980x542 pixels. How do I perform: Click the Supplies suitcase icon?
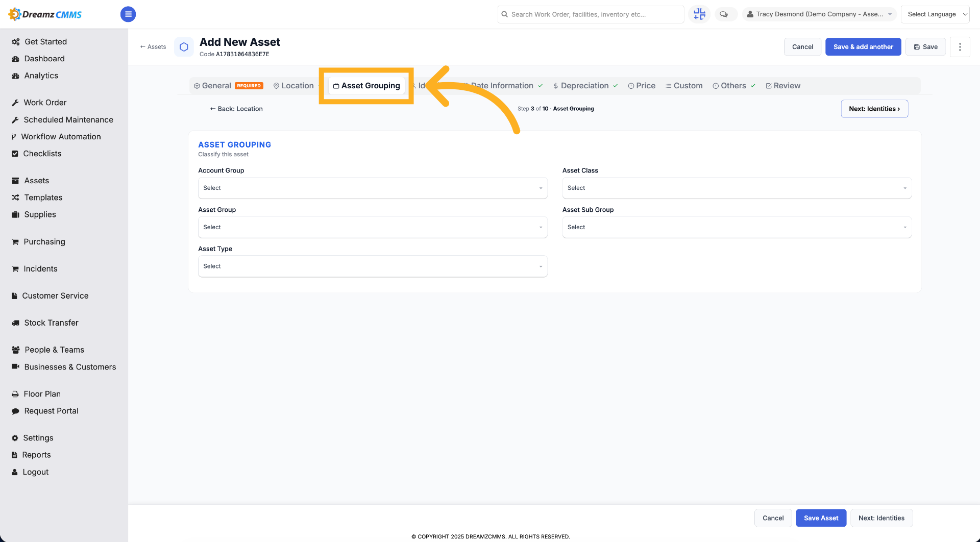click(x=15, y=215)
